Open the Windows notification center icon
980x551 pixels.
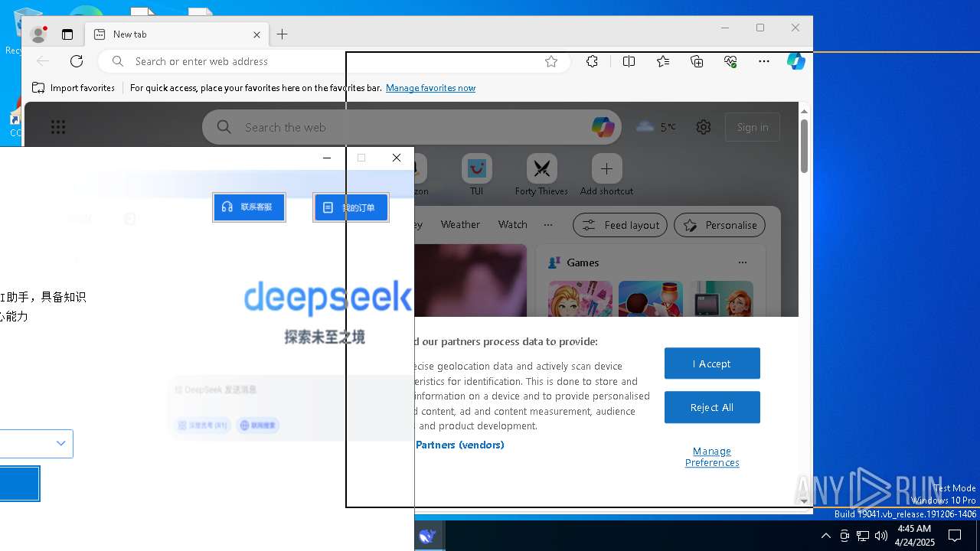955,536
